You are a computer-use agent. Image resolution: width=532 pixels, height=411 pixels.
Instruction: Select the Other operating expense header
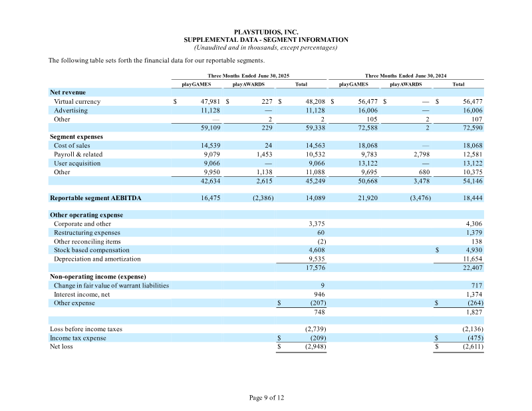click(86, 215)
